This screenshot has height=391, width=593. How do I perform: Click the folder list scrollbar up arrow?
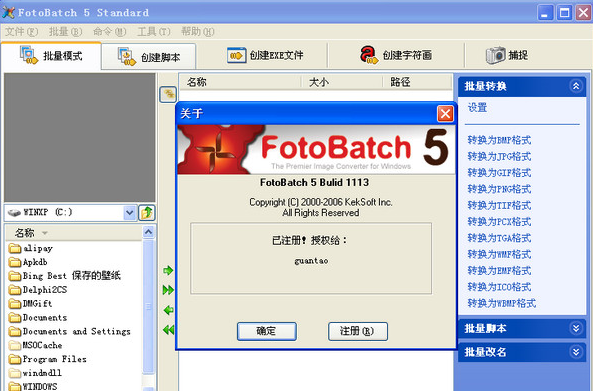[x=149, y=232]
